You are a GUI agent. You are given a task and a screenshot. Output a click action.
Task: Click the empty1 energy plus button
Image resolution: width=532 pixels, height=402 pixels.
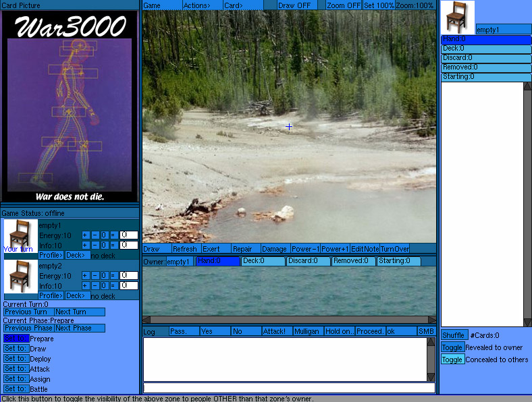tap(86, 235)
